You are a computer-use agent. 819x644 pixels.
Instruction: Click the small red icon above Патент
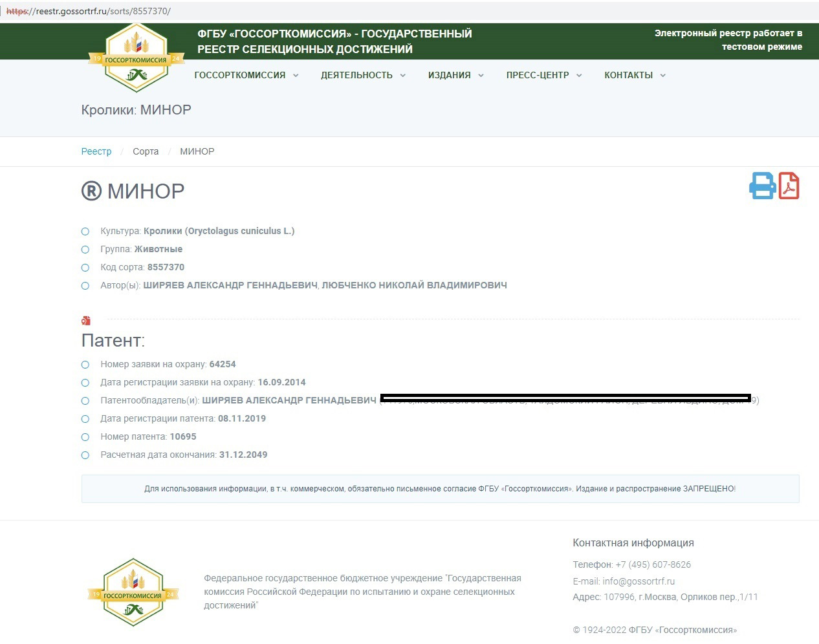click(x=85, y=321)
